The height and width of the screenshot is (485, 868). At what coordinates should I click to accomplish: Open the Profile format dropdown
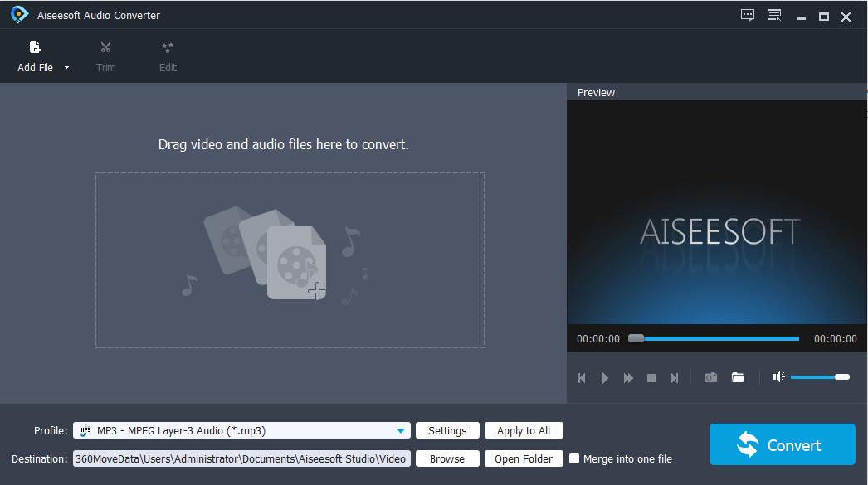point(402,430)
